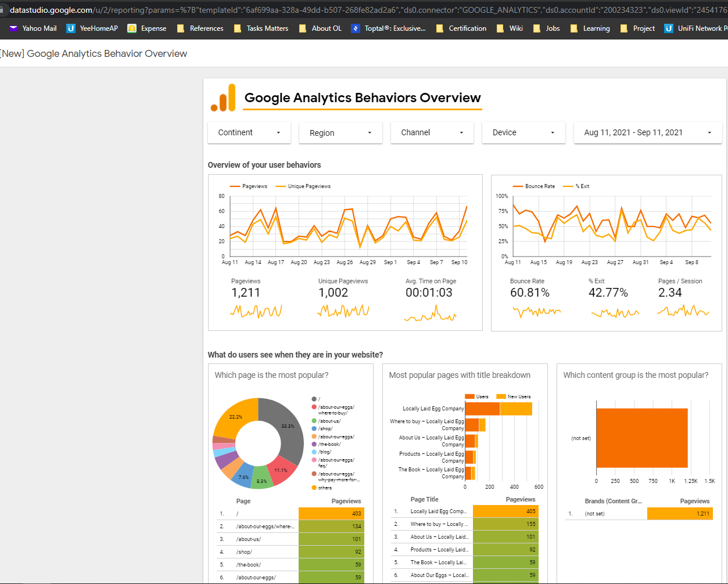Image resolution: width=728 pixels, height=584 pixels.
Task: Click the 'Overview of your user behaviors' section heading
Action: click(264, 165)
